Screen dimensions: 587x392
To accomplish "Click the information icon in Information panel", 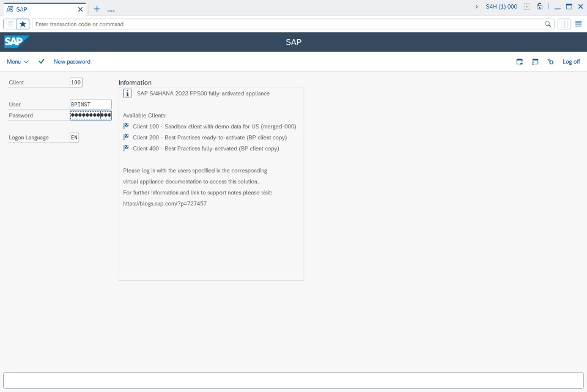I will click(127, 93).
